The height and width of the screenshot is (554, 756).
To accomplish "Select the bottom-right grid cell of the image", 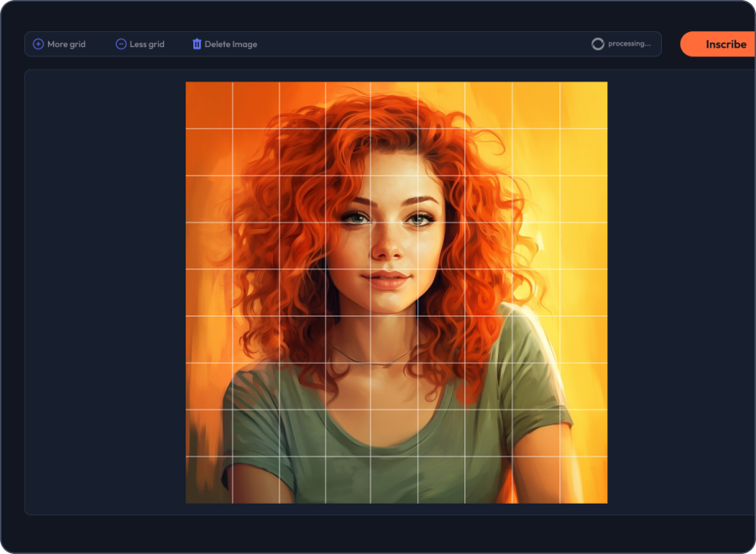I will tap(584, 480).
